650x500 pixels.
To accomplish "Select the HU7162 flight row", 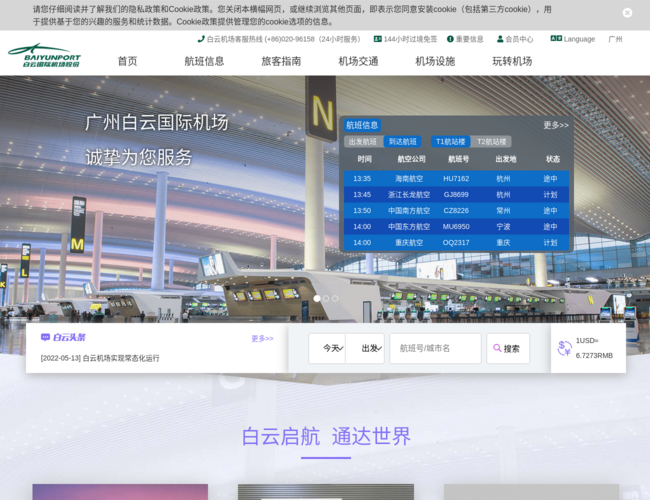I will [456, 179].
